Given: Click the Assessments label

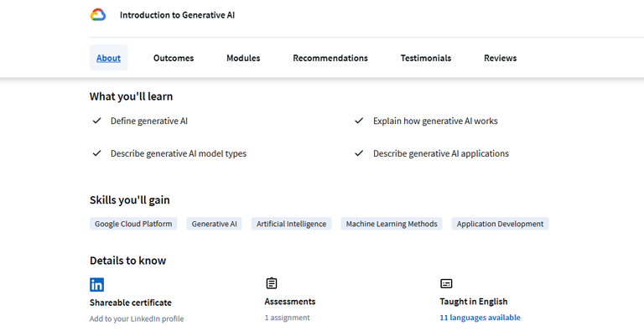Looking at the screenshot, I should (290, 302).
